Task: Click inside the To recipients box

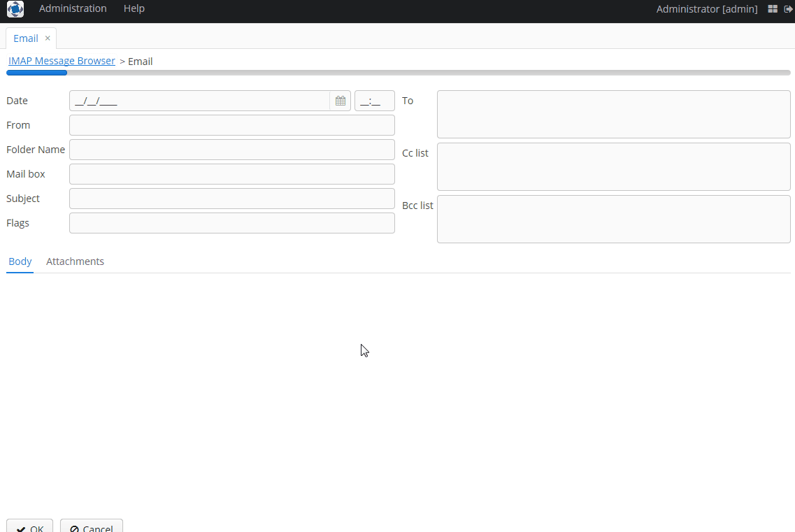Action: tap(613, 113)
